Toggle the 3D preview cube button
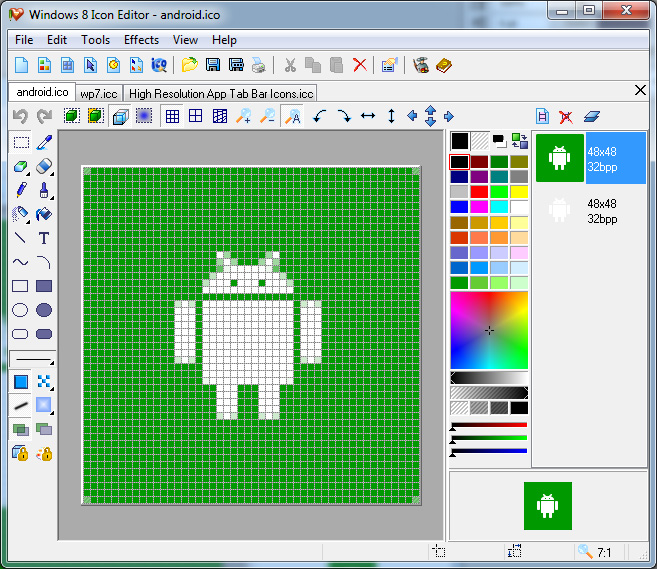 120,116
